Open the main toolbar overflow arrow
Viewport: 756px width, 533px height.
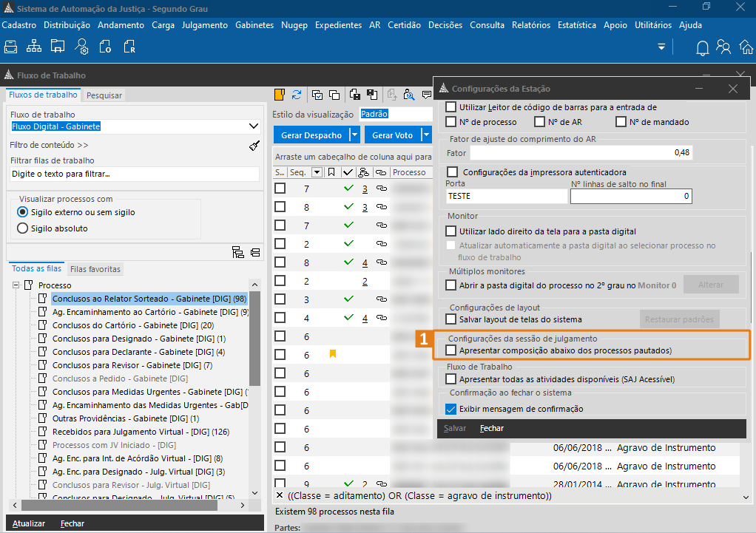(661, 47)
